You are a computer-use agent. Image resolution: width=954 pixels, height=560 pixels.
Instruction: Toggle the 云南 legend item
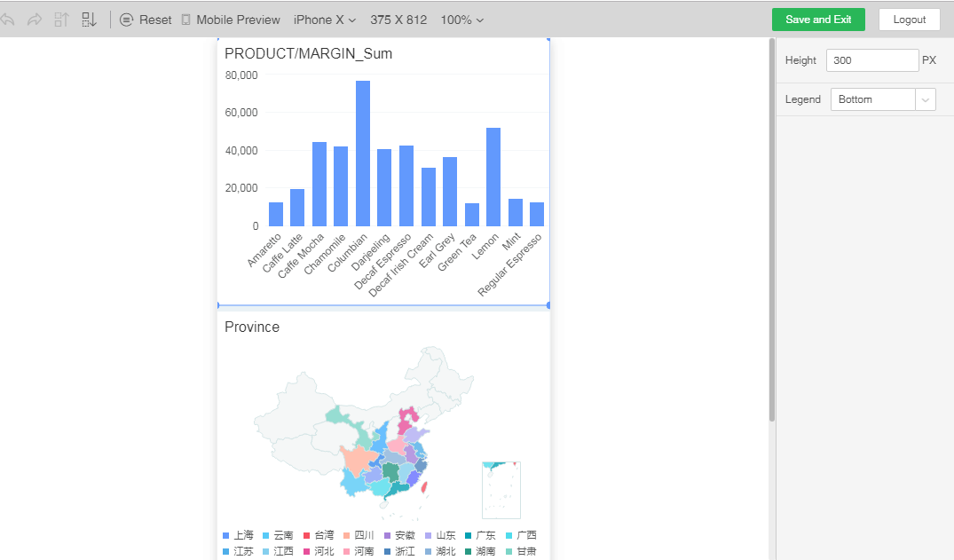point(278,536)
